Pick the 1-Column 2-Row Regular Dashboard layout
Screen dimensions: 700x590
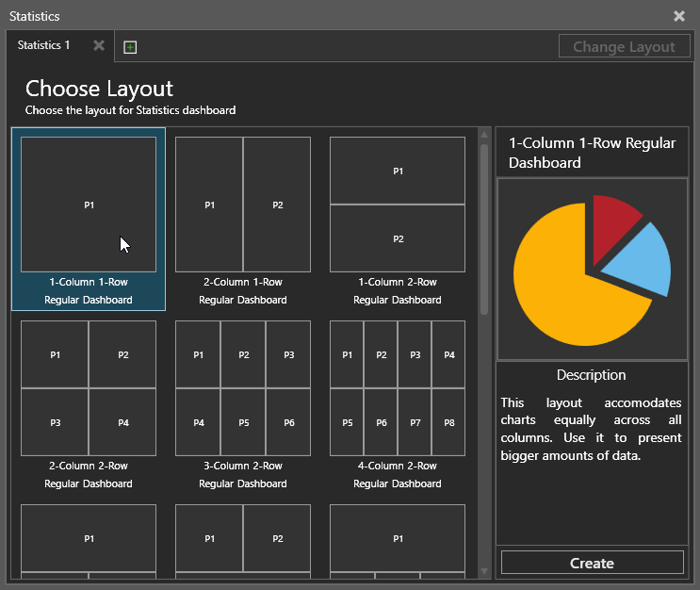398,219
